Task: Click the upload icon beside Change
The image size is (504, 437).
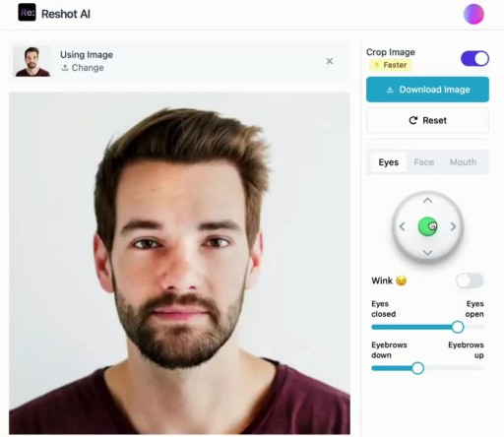Action: tap(65, 68)
